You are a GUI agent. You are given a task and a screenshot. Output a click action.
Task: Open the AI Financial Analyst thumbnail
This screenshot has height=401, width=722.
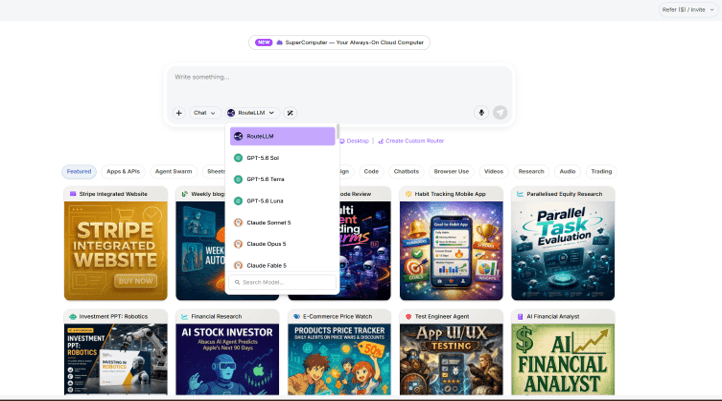pos(563,360)
